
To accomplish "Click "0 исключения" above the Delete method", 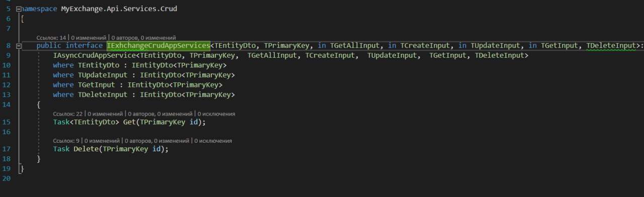I will (x=213, y=141).
